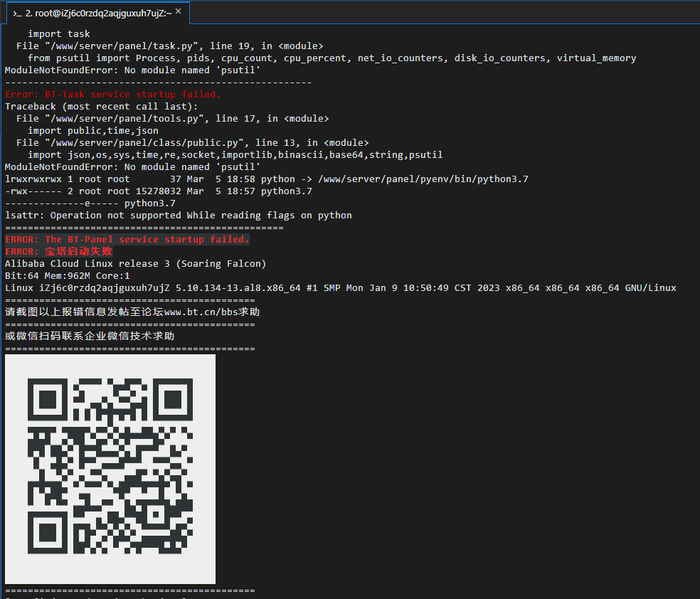The width and height of the screenshot is (700, 599).
Task: Select the root@iZj6c0rzdq2aqjguxuh7ujZ terminal tab
Action: tap(98, 13)
